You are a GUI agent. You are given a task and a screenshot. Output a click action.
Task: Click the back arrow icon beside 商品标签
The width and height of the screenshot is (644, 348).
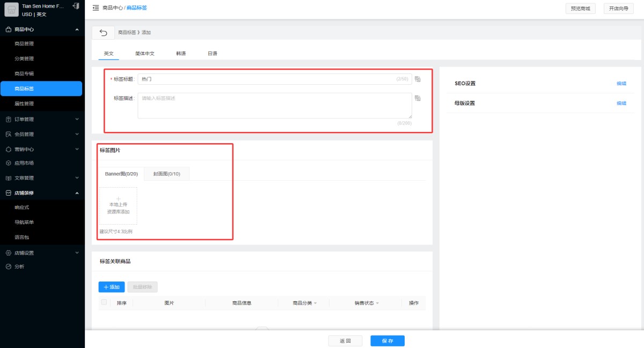point(103,33)
